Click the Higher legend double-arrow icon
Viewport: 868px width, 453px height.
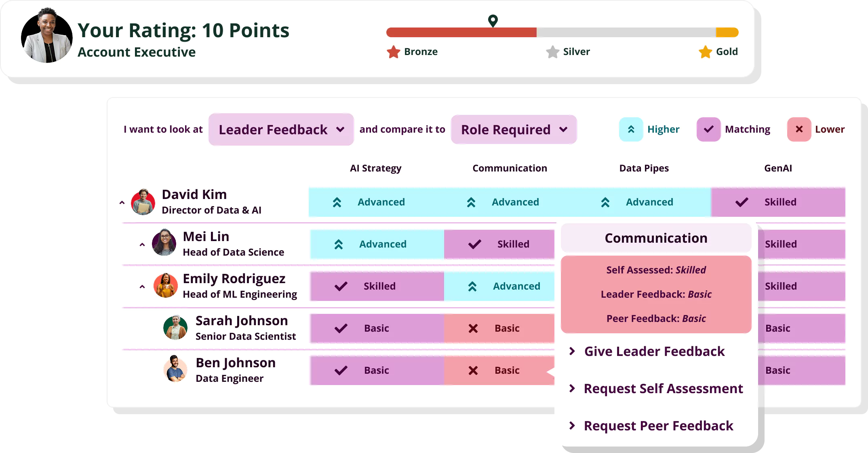(x=631, y=129)
